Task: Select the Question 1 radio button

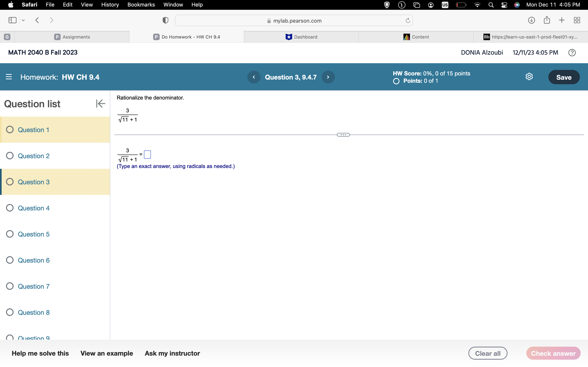Action: coord(9,130)
